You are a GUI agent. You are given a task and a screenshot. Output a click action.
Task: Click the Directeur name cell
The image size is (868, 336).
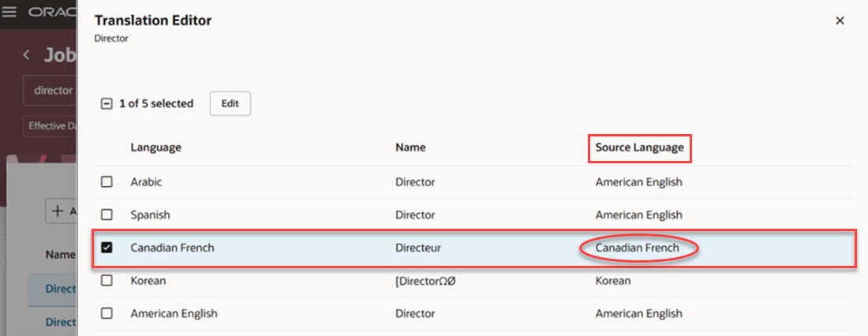coord(418,248)
